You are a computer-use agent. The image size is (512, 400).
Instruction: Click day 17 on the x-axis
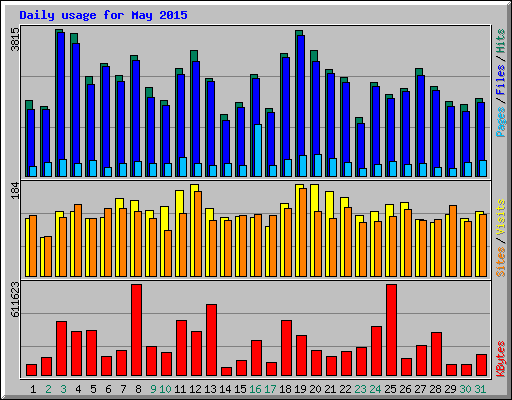click(x=270, y=389)
